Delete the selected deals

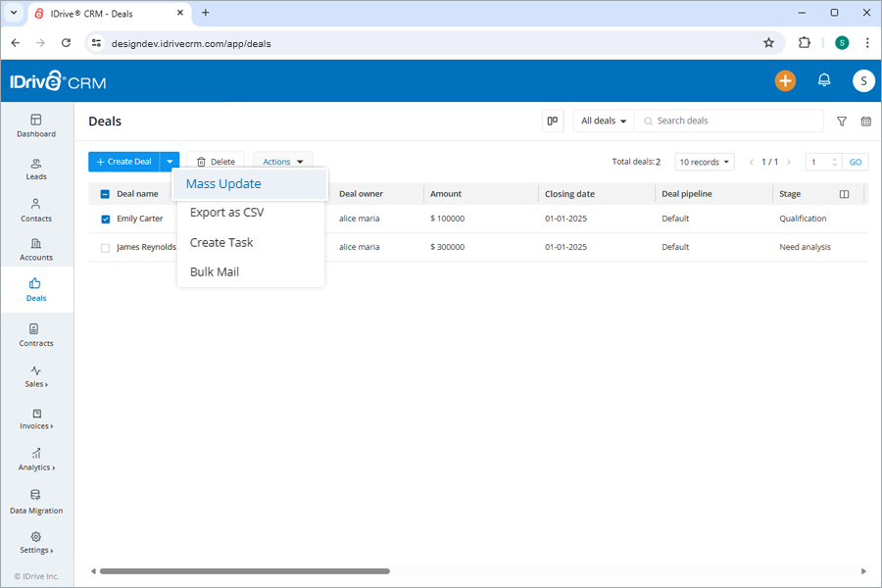(x=216, y=161)
